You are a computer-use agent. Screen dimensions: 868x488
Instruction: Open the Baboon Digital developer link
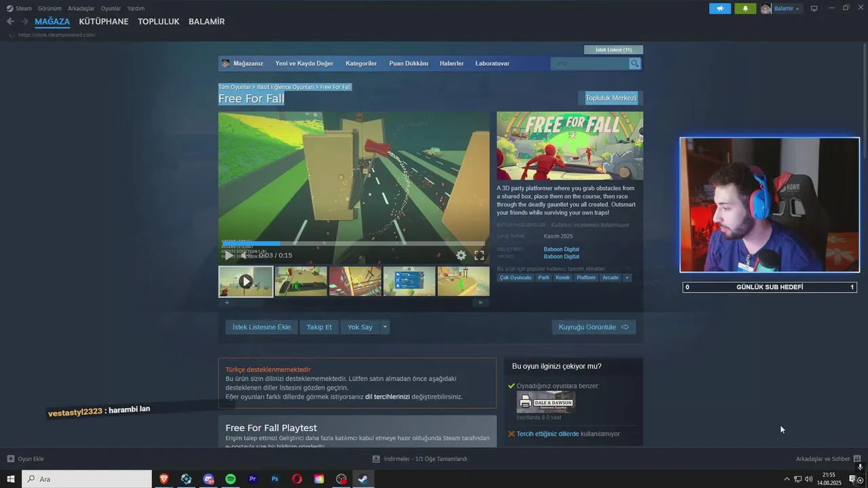click(561, 249)
